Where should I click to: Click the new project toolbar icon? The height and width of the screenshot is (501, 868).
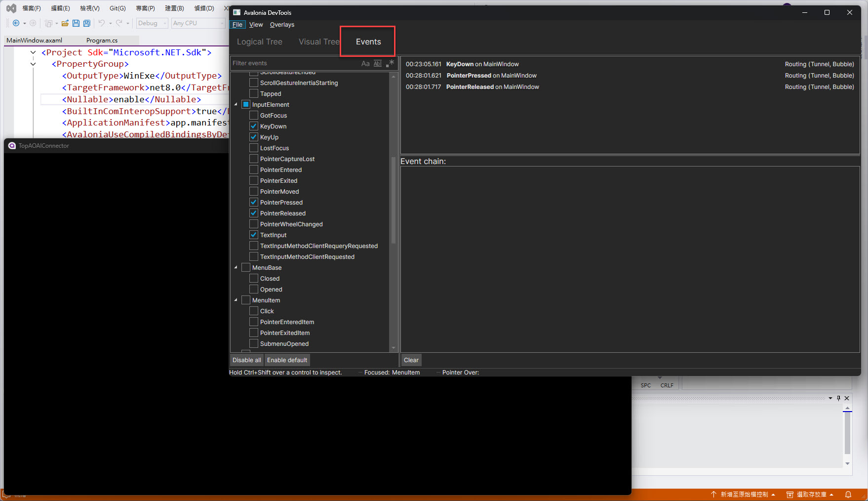tap(48, 23)
